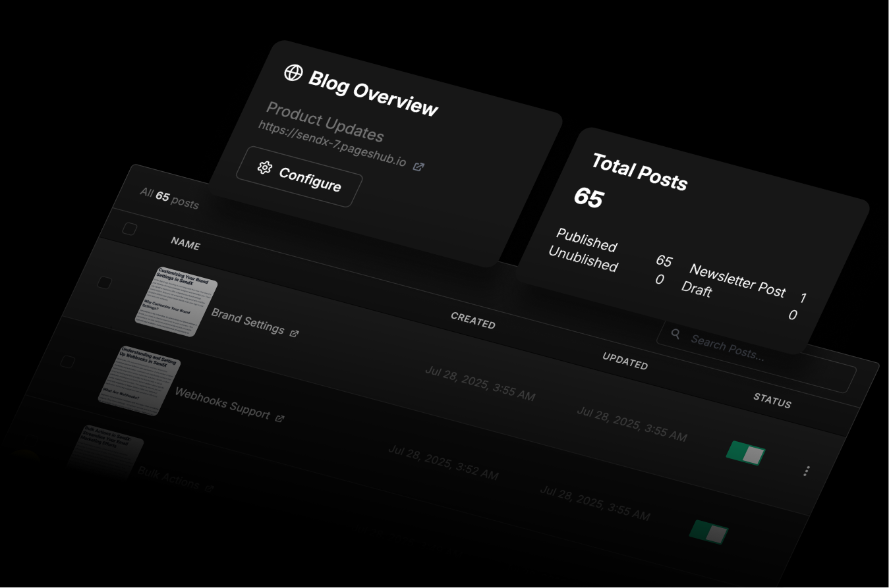
Task: Toggle the Webhooks Support publish status switch
Action: point(708,532)
